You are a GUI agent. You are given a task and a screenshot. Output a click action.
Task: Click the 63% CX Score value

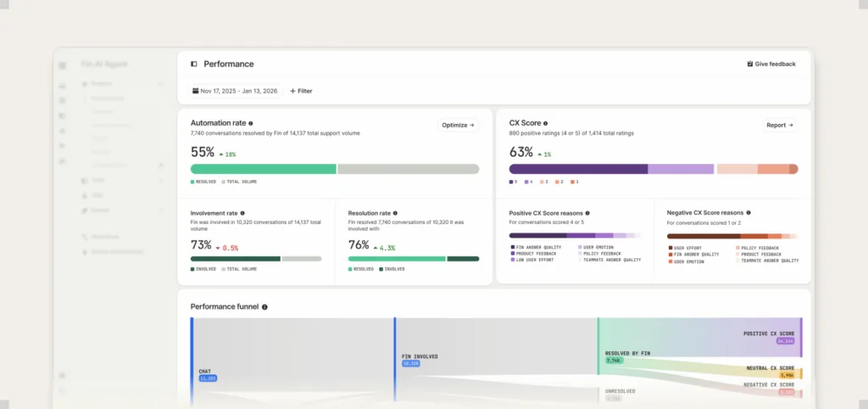click(521, 153)
